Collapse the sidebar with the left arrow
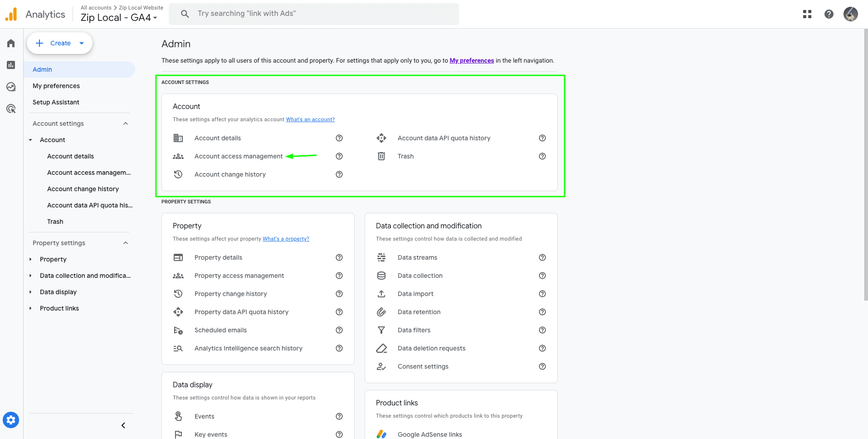This screenshot has height=439, width=868. click(x=123, y=425)
